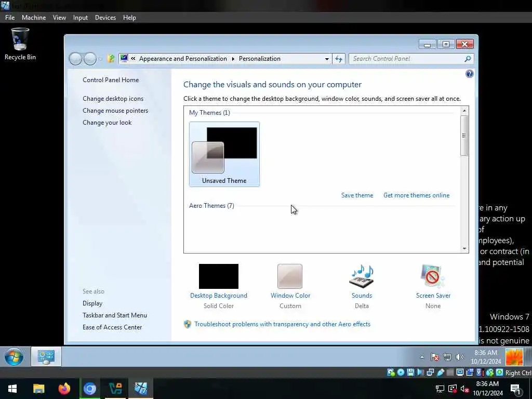Click Appearance and Personalization breadcrumb

[x=183, y=59]
